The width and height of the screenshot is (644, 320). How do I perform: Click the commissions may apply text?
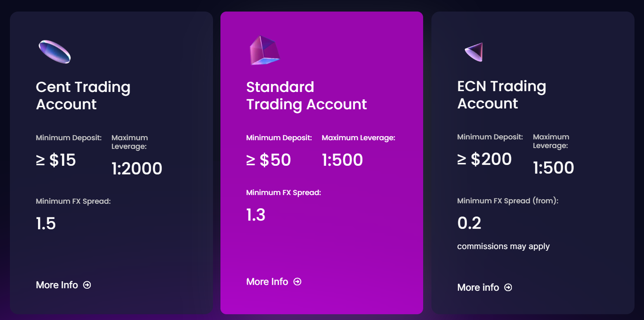click(503, 246)
